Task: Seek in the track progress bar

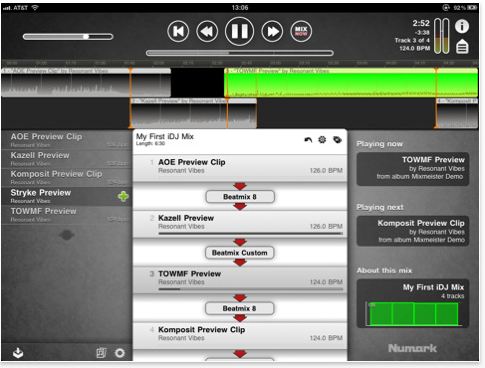Action: (x=239, y=53)
